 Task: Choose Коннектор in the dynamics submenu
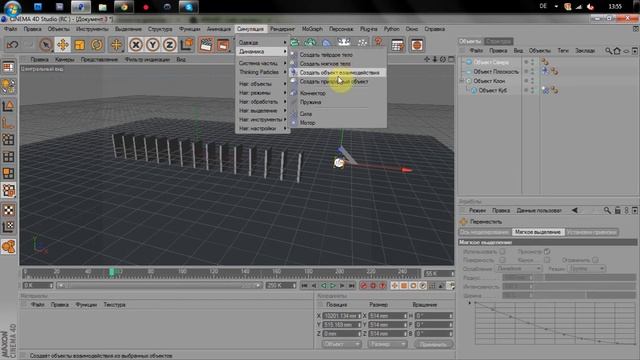313,93
